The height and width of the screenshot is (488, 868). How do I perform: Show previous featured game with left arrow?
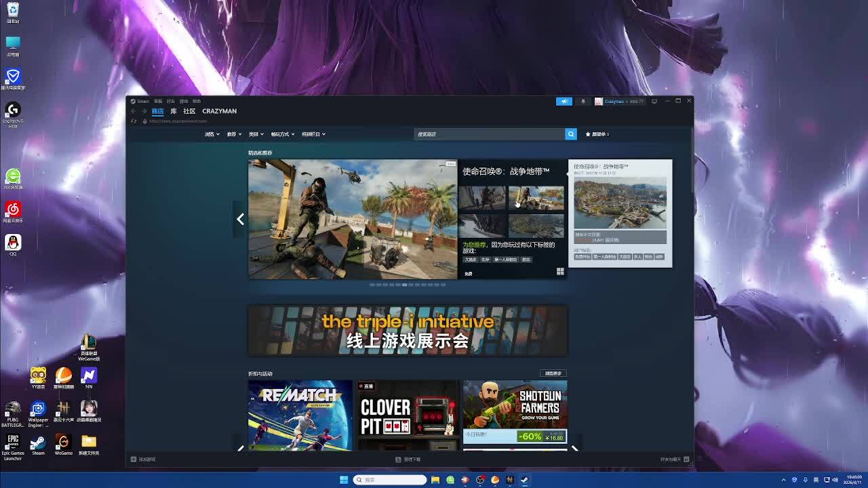(x=240, y=219)
